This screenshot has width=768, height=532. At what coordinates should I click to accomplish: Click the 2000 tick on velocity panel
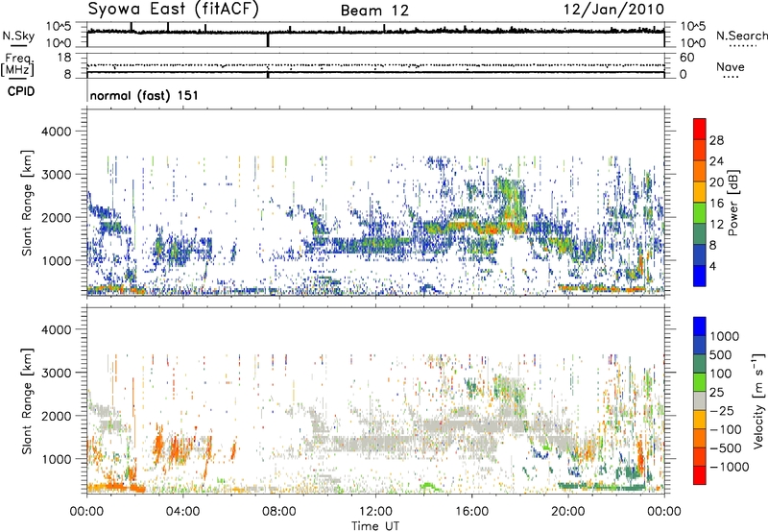coord(56,416)
